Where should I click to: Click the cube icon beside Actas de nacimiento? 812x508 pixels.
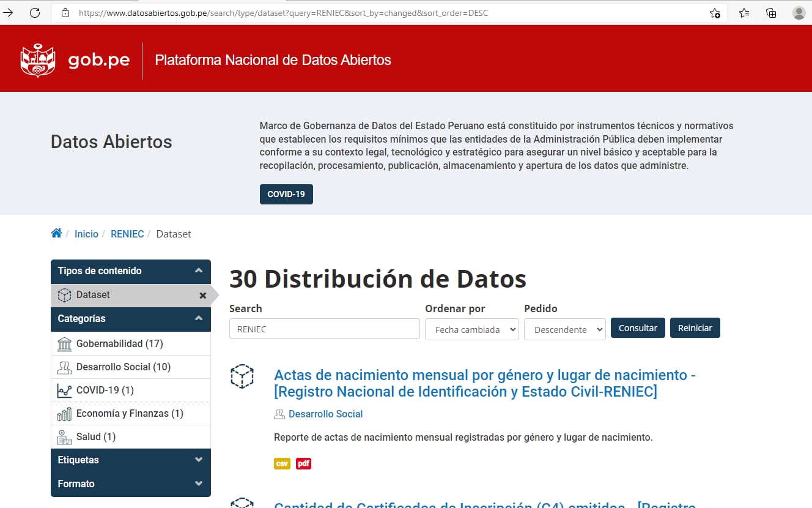(x=242, y=376)
